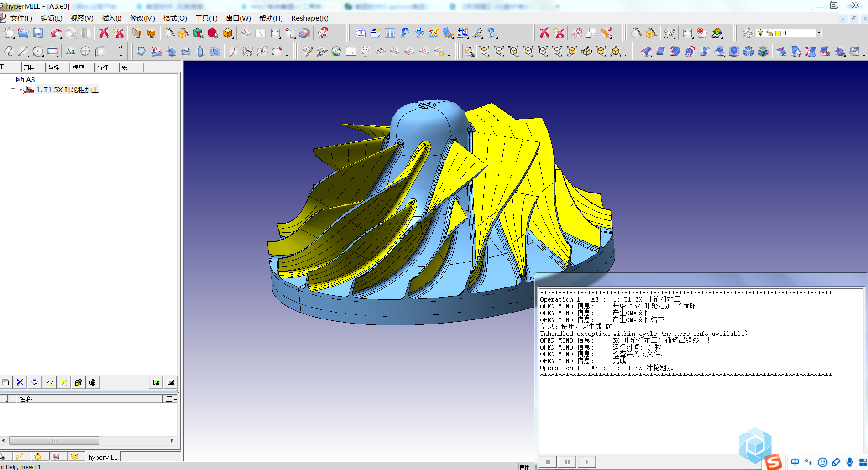The image size is (868, 470).
Task: Choose the line drawing tool
Action: click(23, 51)
